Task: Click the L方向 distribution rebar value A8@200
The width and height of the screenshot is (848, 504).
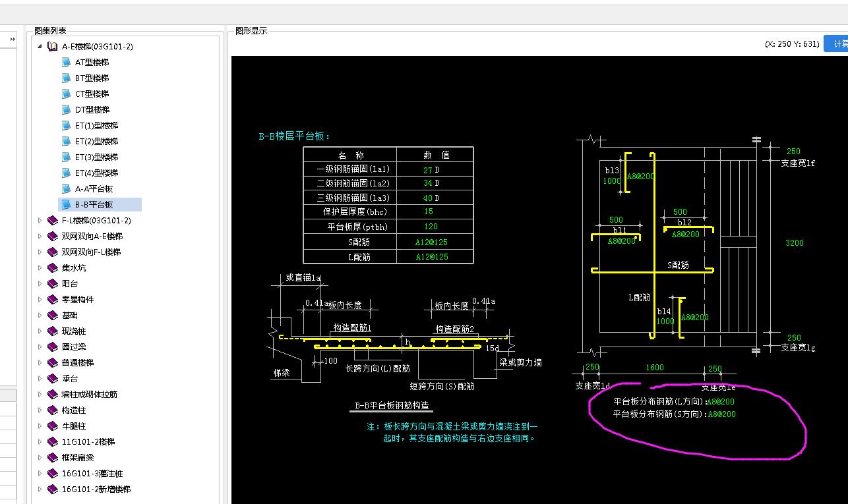Action: pyautogui.click(x=721, y=401)
